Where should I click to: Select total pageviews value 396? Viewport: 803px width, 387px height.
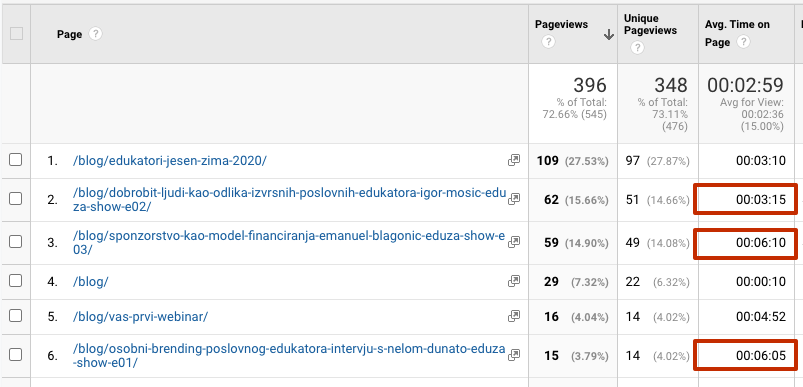[589, 85]
